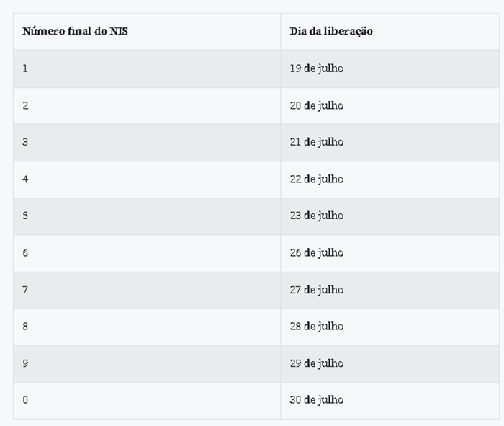Click the '20 de julho' date cell

[x=317, y=105]
